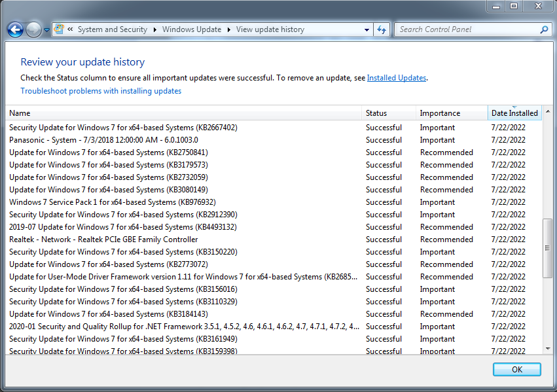Click the Back navigation arrow
557x392 pixels.
pyautogui.click(x=15, y=30)
